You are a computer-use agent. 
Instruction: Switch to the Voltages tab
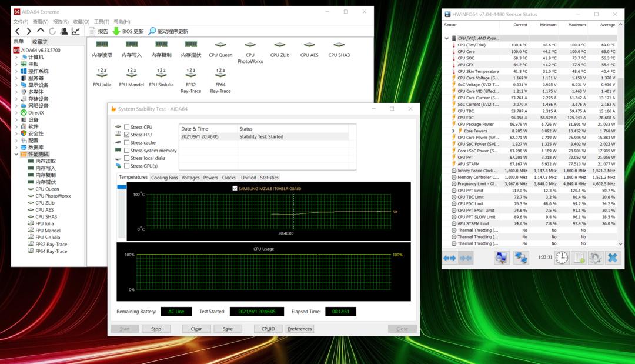coord(190,178)
